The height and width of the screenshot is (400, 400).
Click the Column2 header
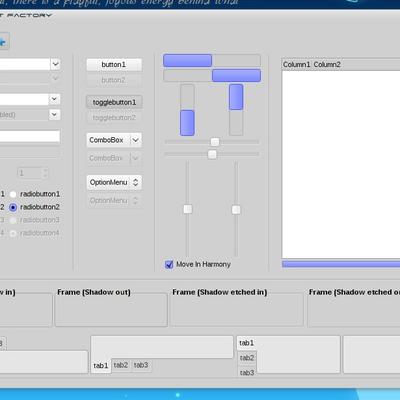[x=327, y=65]
